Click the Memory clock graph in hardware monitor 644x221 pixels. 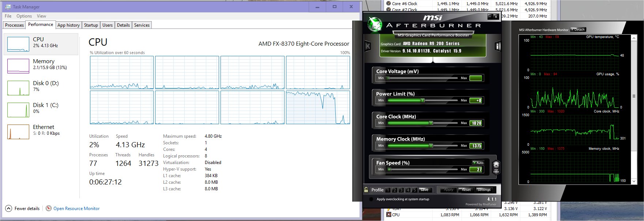574,167
